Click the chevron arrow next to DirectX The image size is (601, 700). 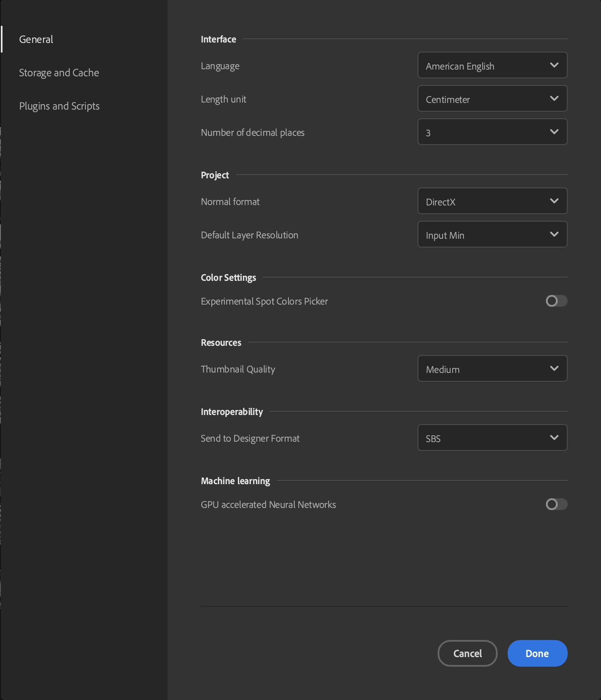[554, 201]
